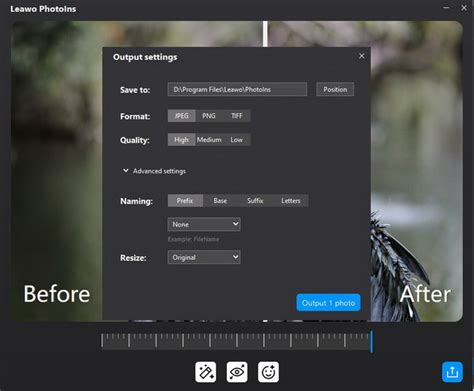Click the Save to path field

click(x=237, y=89)
